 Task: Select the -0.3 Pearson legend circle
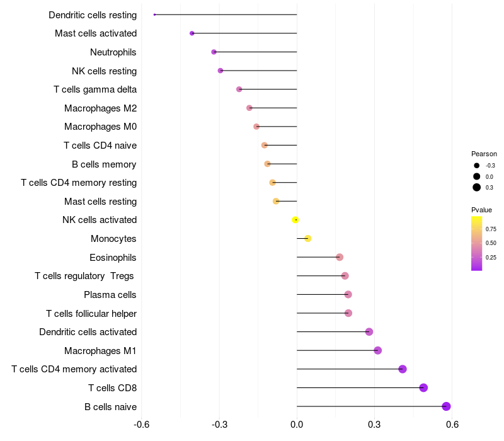tap(477, 166)
